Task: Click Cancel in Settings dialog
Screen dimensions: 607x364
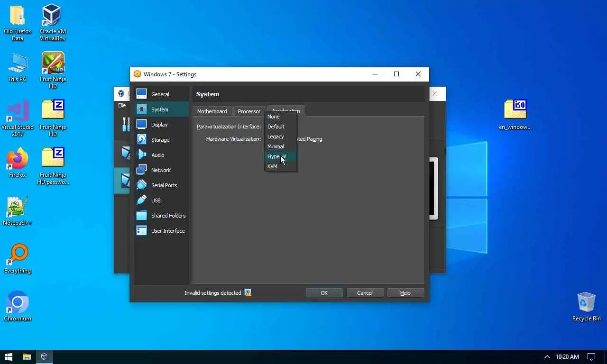Action: point(365,293)
